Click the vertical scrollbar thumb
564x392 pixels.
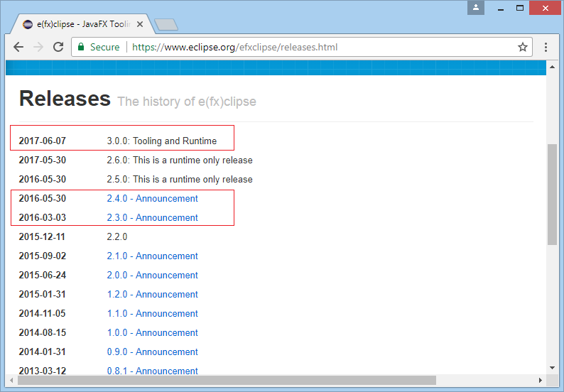pos(552,194)
